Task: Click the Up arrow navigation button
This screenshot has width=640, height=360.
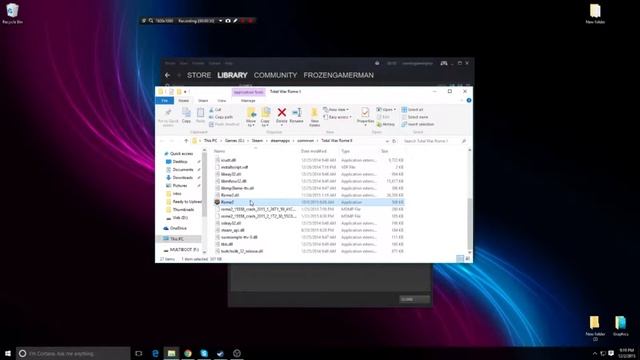Action: pos(186,141)
